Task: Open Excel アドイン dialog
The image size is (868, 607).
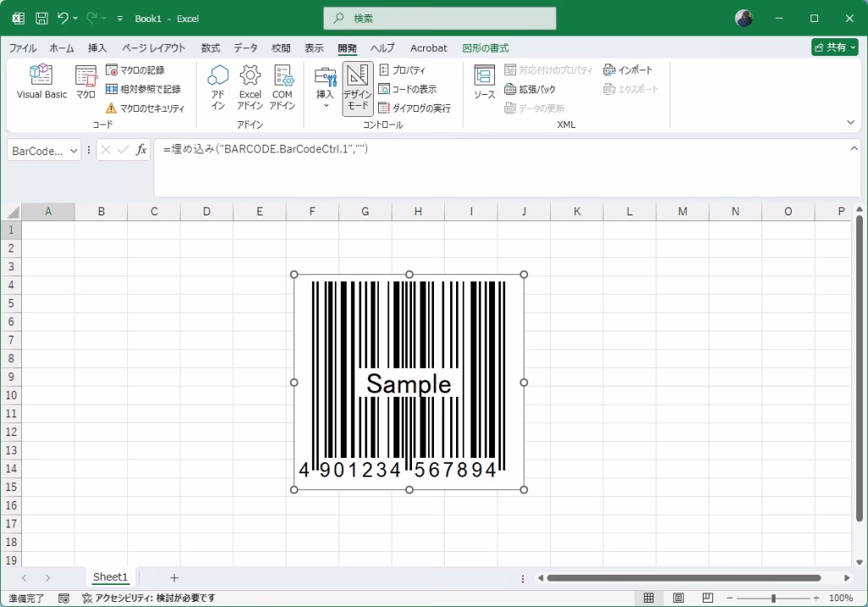Action: [x=250, y=87]
